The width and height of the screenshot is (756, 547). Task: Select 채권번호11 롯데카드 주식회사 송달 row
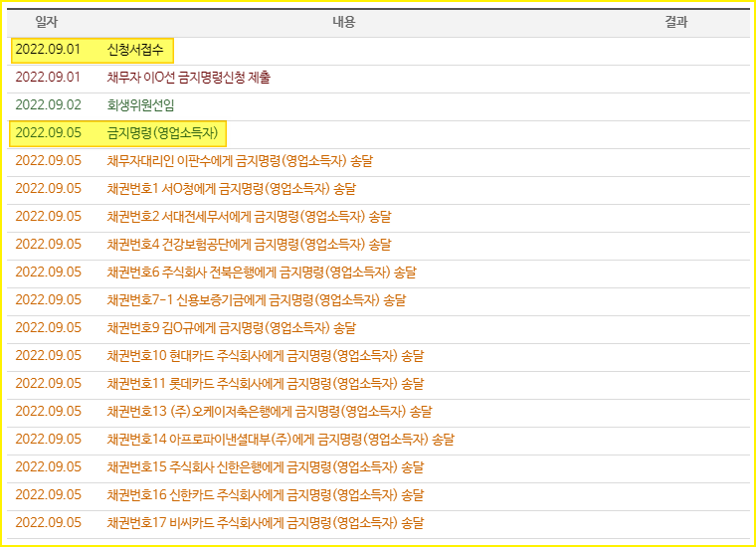pos(266,384)
